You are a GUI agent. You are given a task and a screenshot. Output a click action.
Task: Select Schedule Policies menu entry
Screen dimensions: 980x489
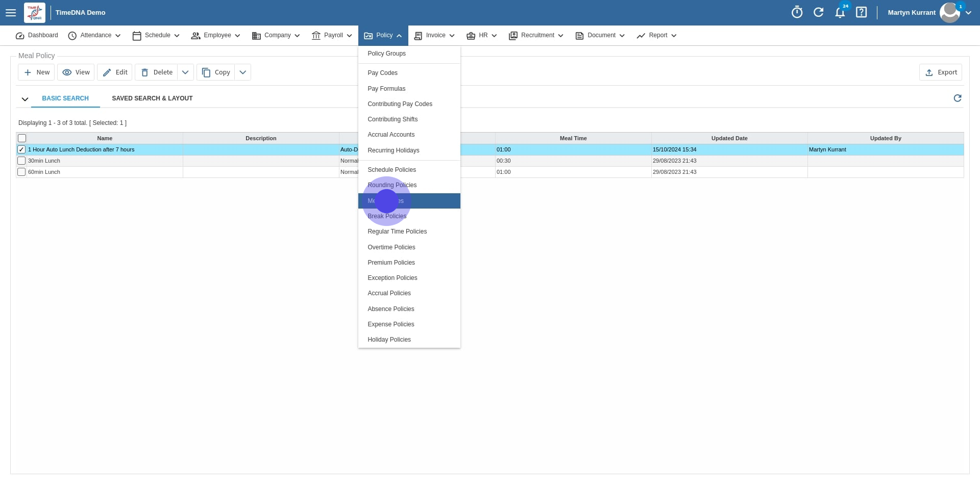tap(409, 170)
